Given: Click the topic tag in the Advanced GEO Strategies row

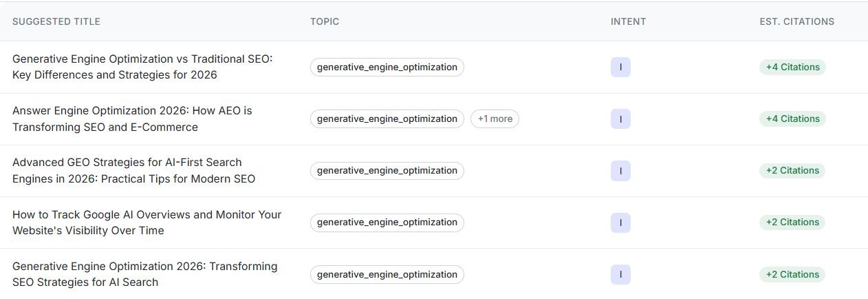Looking at the screenshot, I should (387, 170).
